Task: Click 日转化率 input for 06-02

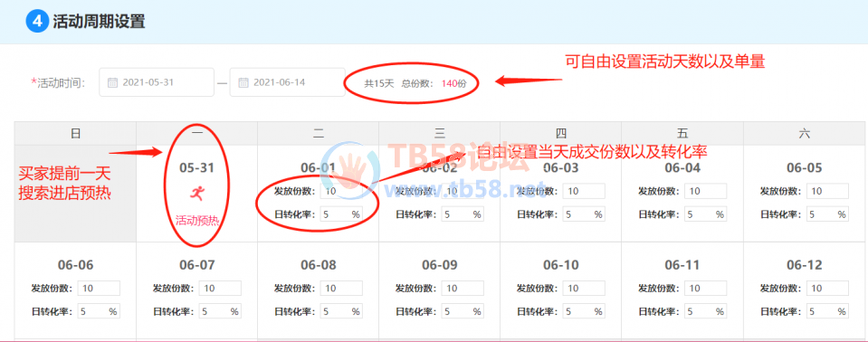Action: click(x=463, y=214)
